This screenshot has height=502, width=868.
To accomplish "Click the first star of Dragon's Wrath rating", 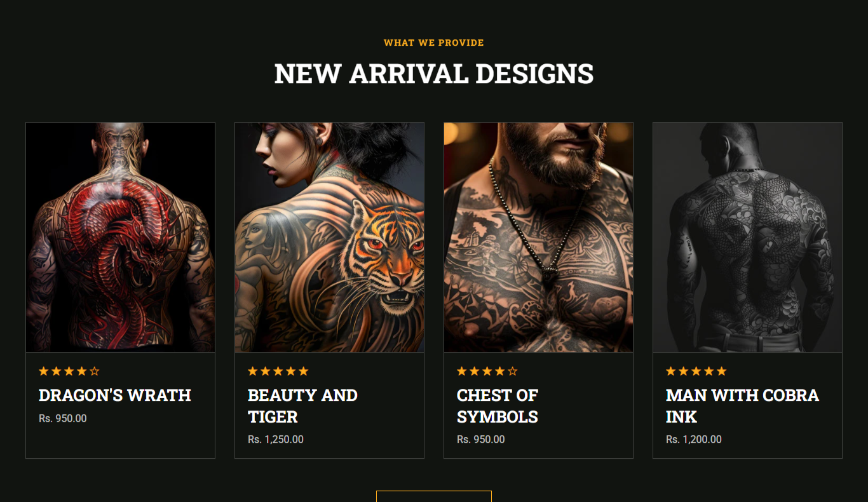I will [x=44, y=371].
